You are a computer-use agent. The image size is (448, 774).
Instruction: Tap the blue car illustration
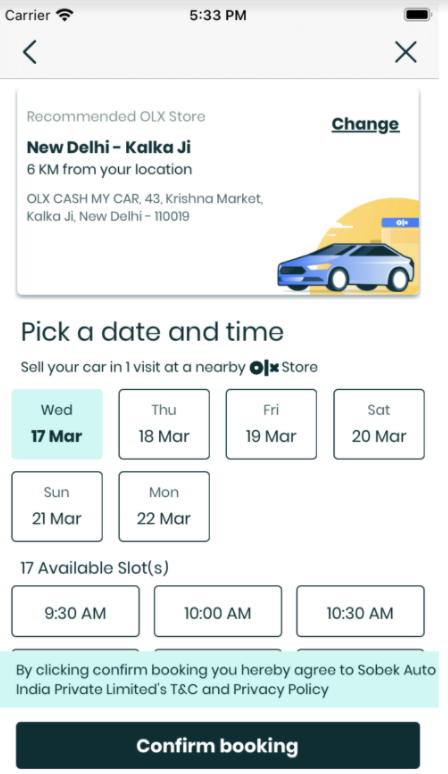[x=345, y=266]
